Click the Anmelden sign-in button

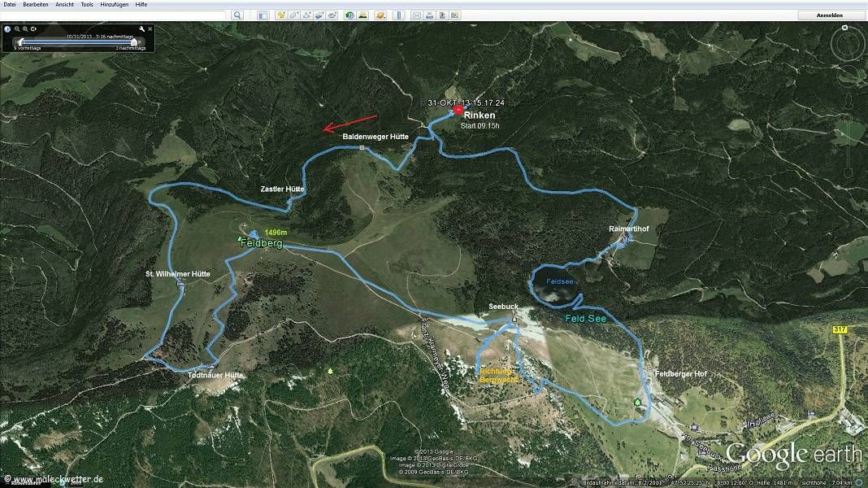click(x=830, y=15)
